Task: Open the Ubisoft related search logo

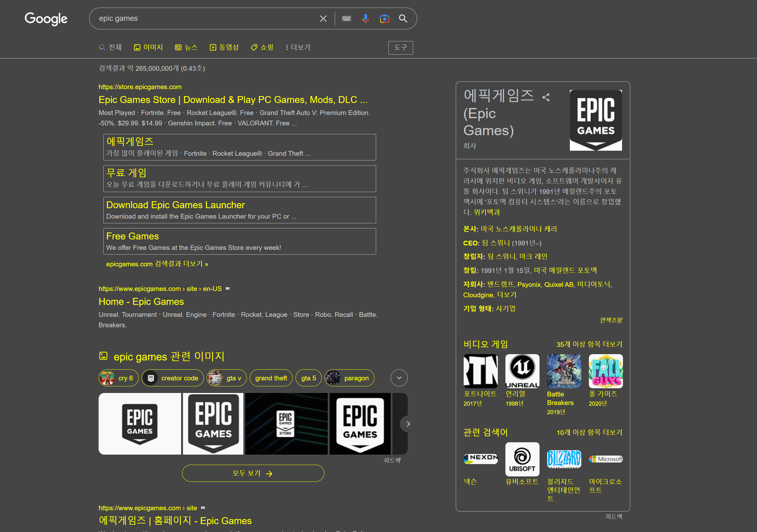Action: pyautogui.click(x=522, y=459)
